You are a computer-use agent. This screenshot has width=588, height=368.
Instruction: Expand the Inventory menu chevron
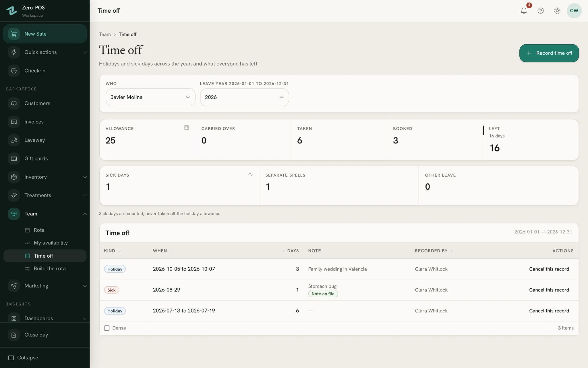(x=85, y=177)
